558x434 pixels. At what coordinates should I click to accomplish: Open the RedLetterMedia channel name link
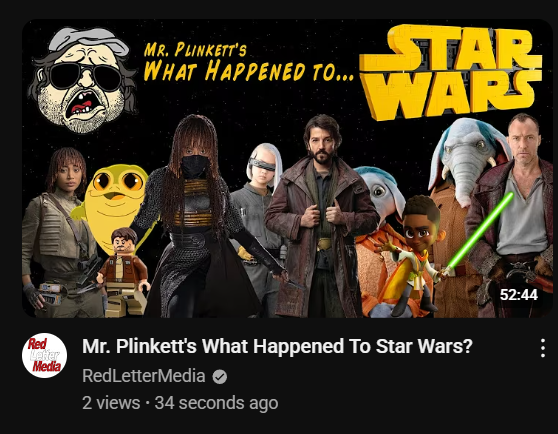tap(144, 376)
